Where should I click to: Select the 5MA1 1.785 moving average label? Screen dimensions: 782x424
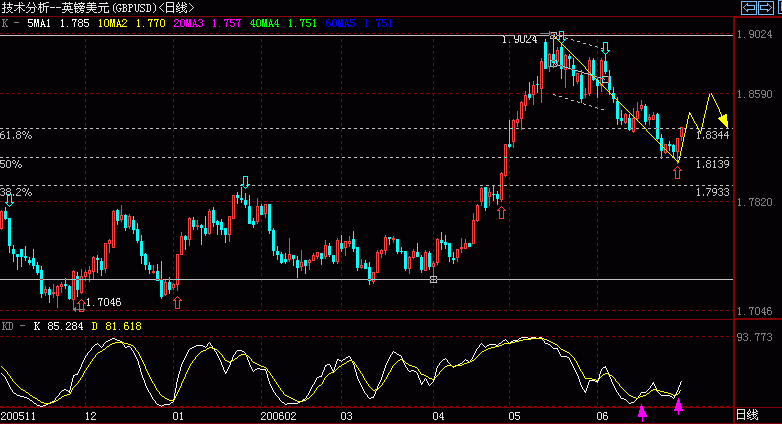pyautogui.click(x=58, y=23)
